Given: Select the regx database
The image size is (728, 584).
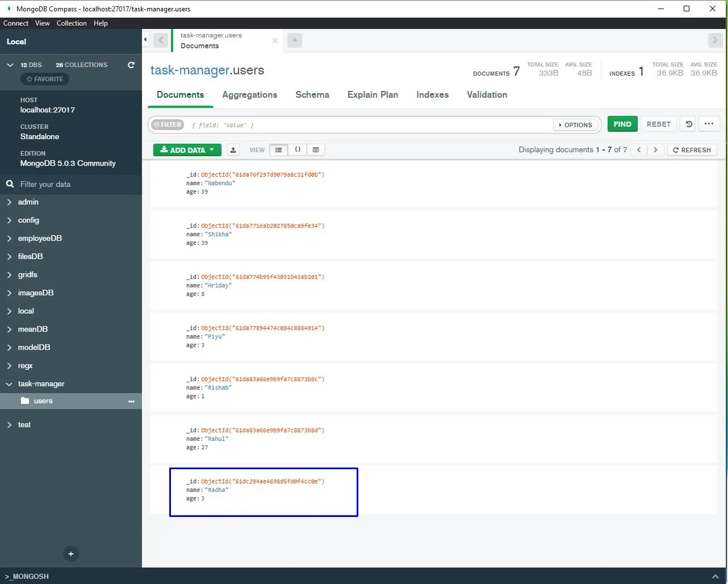Looking at the screenshot, I should point(25,366).
